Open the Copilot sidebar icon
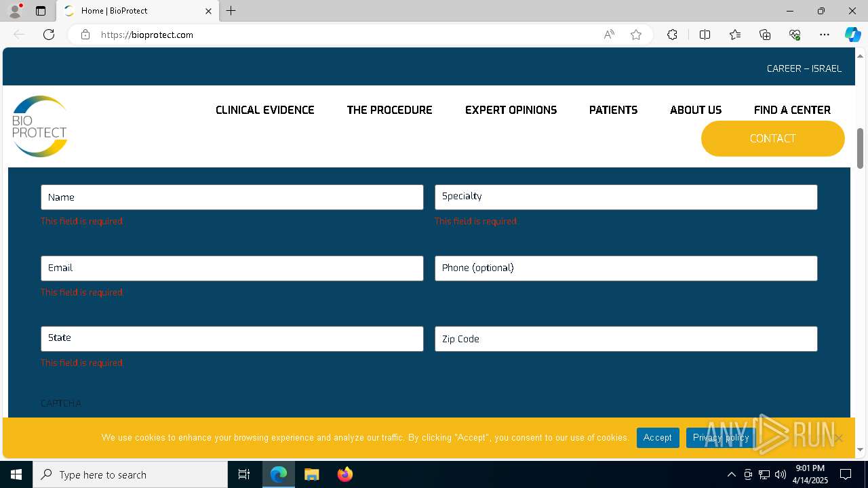This screenshot has height=488, width=868. point(852,35)
